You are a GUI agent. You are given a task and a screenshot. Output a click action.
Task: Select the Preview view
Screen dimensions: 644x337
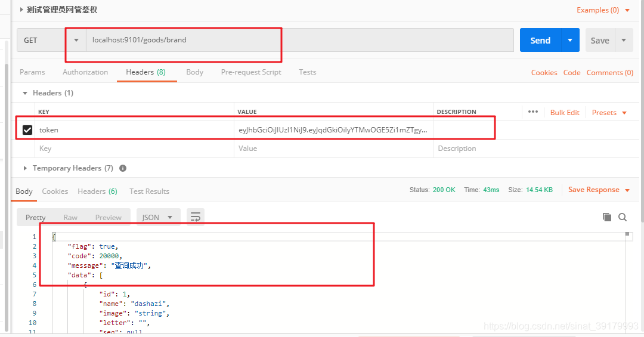coord(109,217)
